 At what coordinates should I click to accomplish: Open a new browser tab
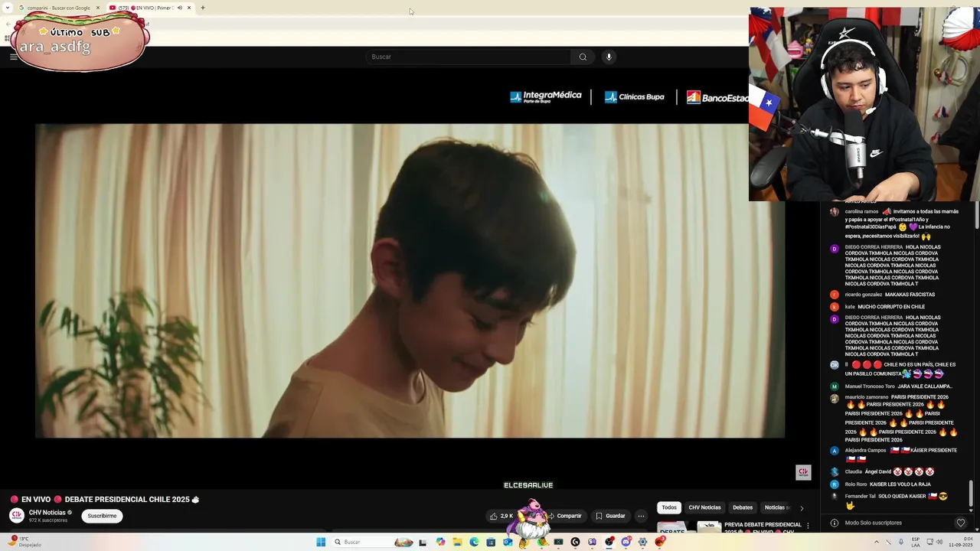click(203, 8)
